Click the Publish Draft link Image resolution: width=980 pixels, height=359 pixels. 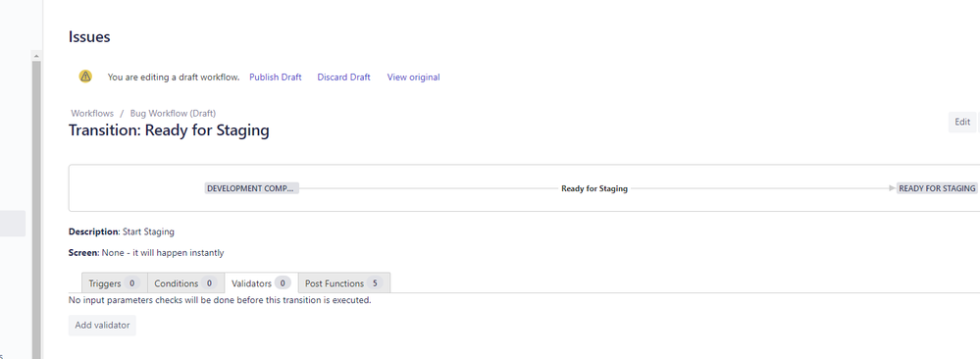[275, 77]
